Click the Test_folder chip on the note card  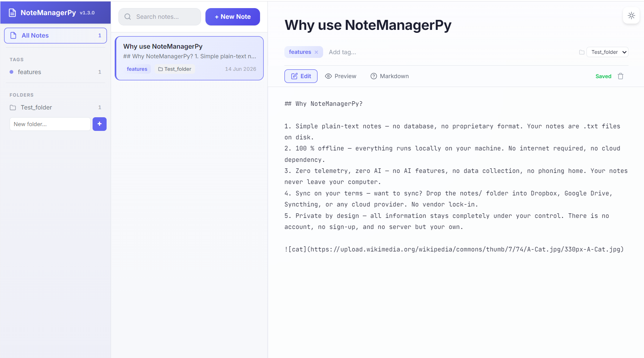pyautogui.click(x=175, y=69)
